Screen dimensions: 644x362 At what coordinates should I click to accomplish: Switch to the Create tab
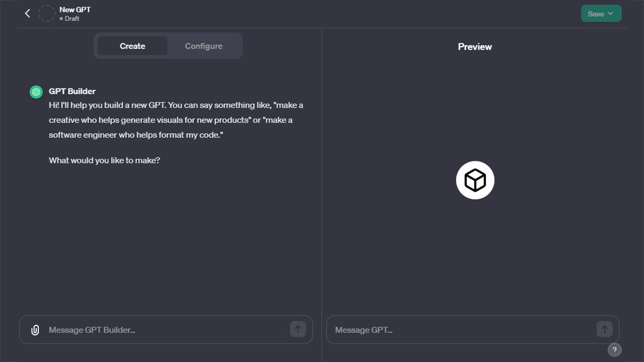click(132, 46)
